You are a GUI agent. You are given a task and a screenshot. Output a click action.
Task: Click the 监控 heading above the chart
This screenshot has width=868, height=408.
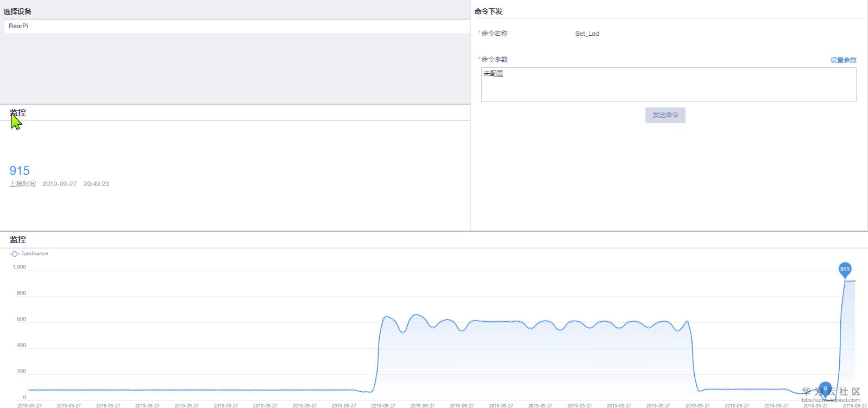pos(18,239)
